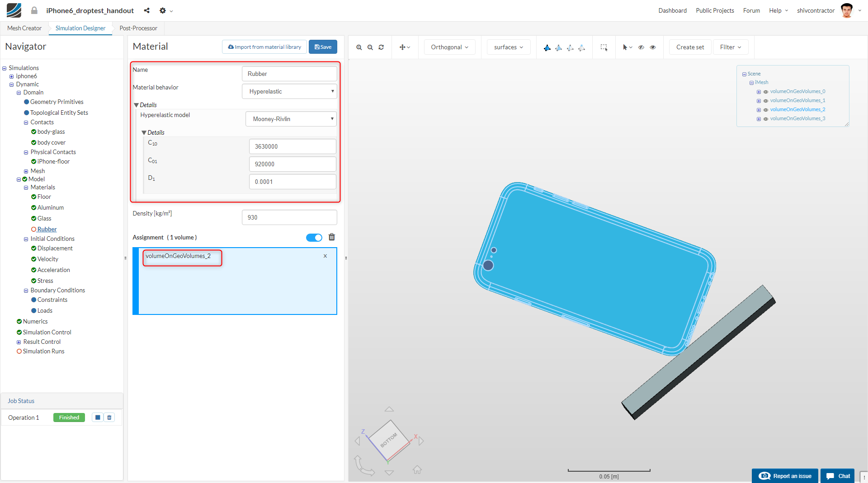Zoom in on the 3D viewer
The width and height of the screenshot is (868, 483).
coord(359,47)
